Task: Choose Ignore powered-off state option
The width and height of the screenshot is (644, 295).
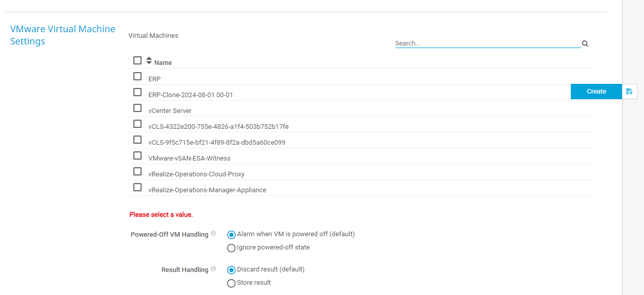Action: click(231, 248)
